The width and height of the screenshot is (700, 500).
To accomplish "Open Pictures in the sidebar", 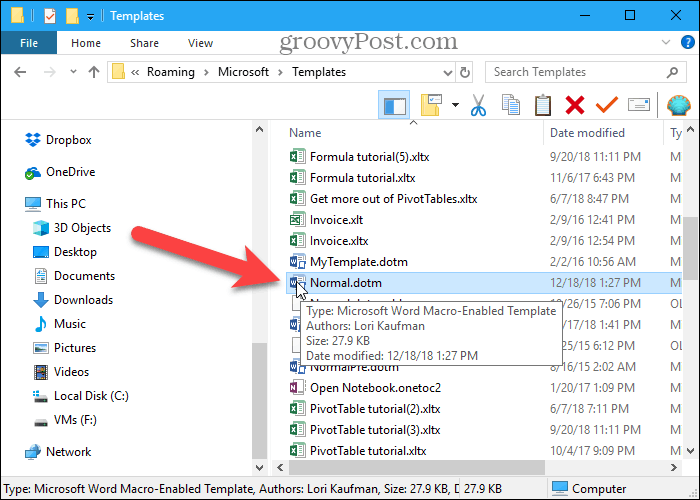I will [x=65, y=348].
